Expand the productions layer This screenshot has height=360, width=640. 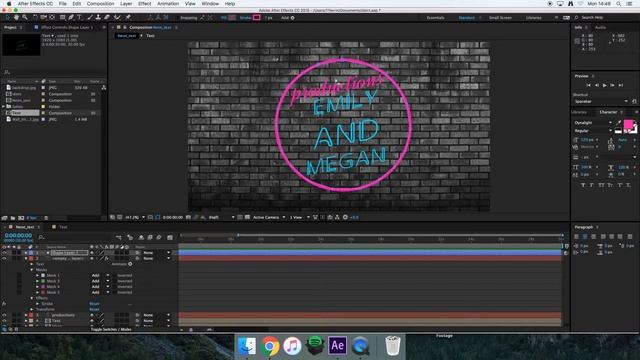pyautogui.click(x=26, y=316)
